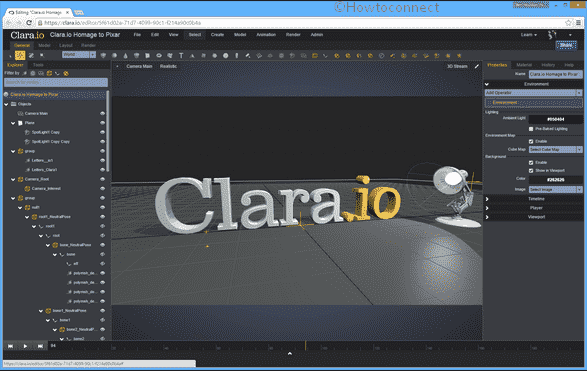
Task: Select the highlighted transform tool icon
Action: pos(20,55)
